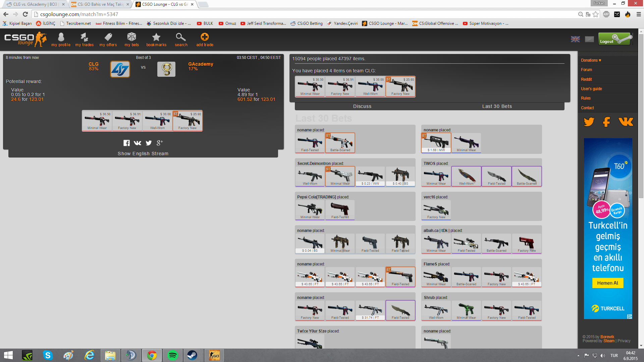This screenshot has width=644, height=362.
Task: Click Shrub green Minimal Wear item
Action: pos(466,310)
